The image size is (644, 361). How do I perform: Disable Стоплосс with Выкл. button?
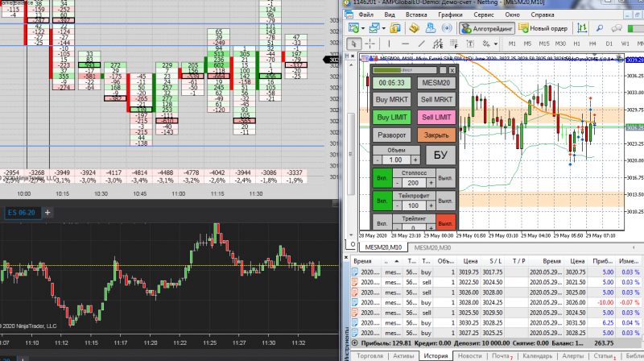pos(446,178)
